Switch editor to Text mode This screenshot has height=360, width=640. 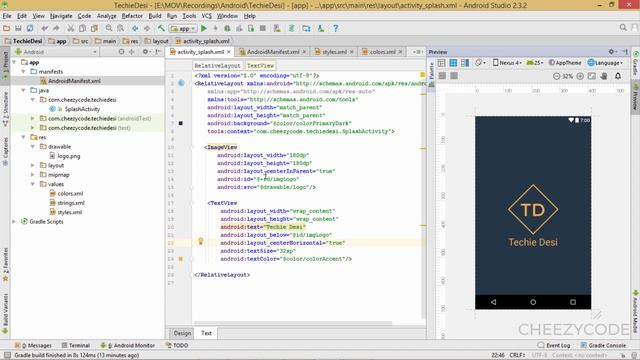coord(206,333)
